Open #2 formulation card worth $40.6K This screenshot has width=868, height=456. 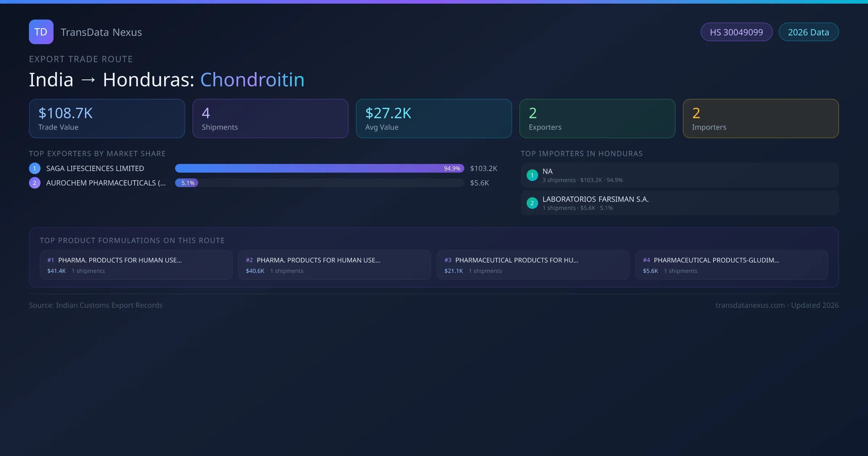tap(334, 265)
